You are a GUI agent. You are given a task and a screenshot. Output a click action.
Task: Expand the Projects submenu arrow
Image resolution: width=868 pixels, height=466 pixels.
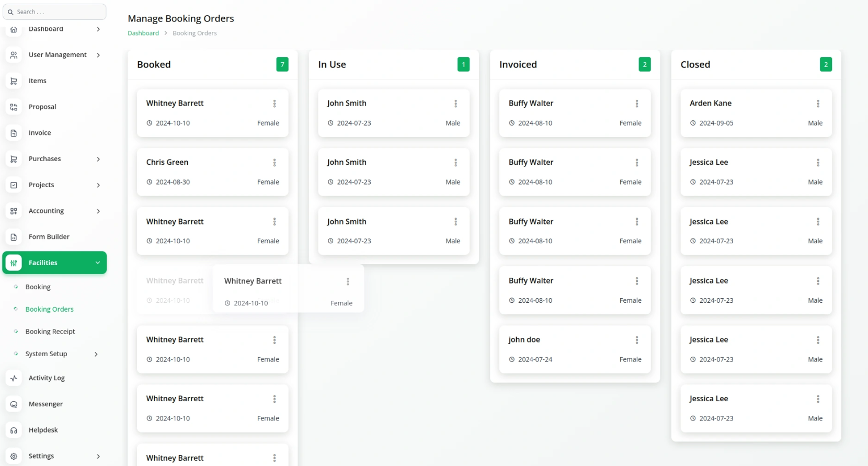[x=98, y=185]
